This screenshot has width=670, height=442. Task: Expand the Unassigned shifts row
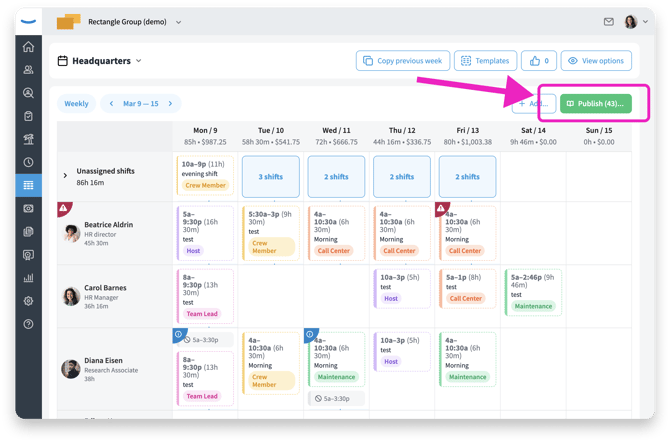coord(66,176)
